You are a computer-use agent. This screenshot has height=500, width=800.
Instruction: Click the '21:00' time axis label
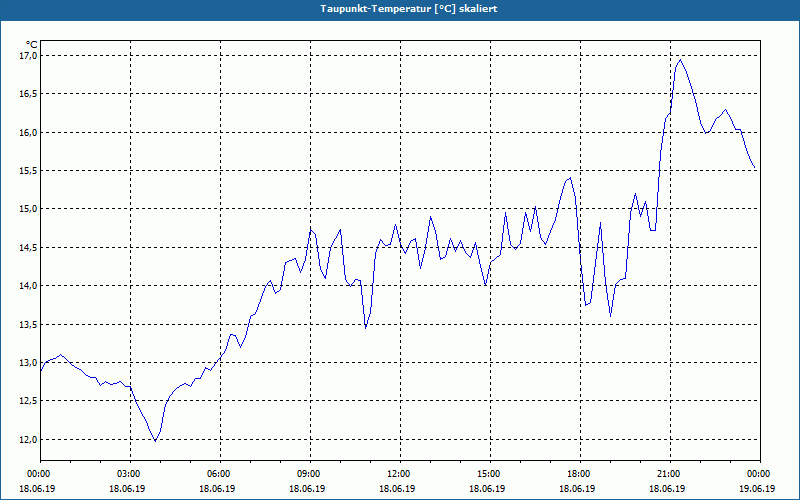click(x=670, y=474)
